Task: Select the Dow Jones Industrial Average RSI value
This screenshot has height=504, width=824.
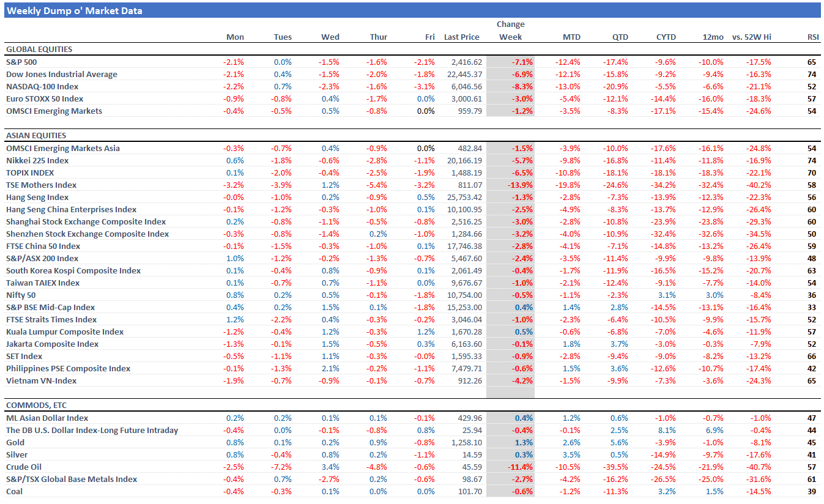Action: pyautogui.click(x=812, y=74)
